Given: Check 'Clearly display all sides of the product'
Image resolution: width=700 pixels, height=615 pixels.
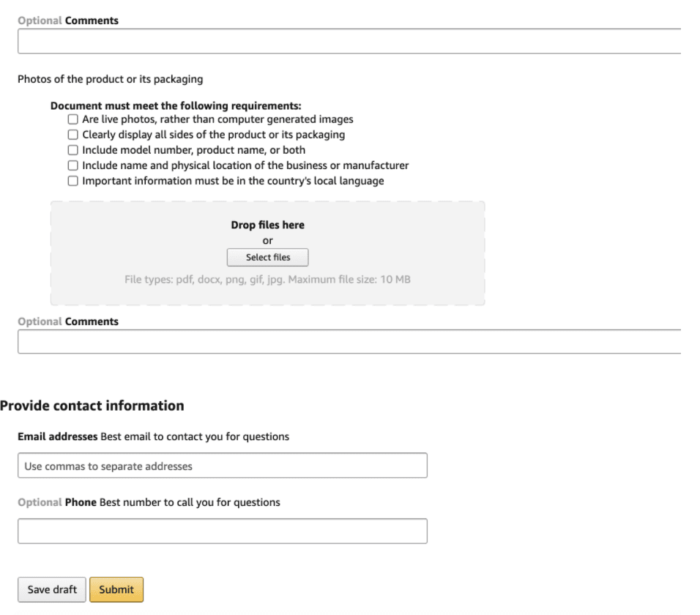Looking at the screenshot, I should click(x=72, y=134).
